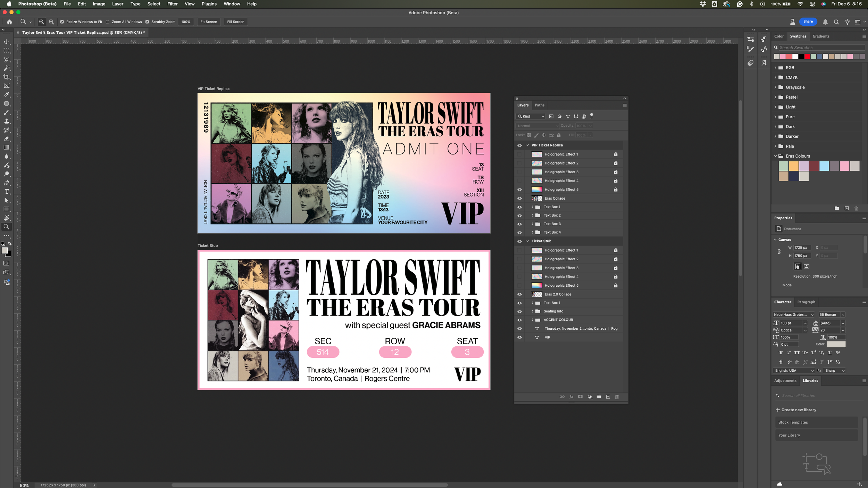Select the Eyedropper tool

tap(6, 95)
